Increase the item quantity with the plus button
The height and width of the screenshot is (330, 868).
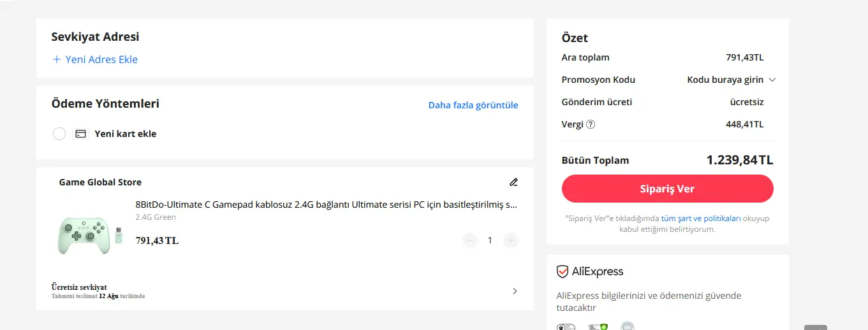(x=511, y=240)
